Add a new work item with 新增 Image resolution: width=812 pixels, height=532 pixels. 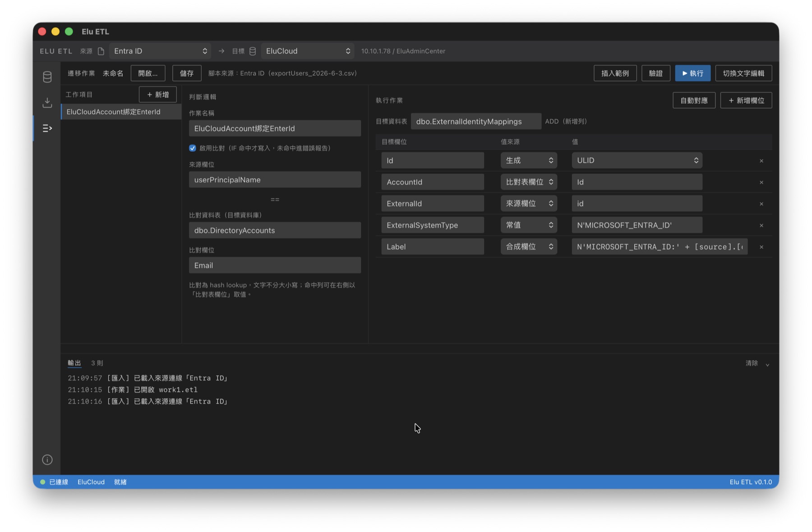158,95
